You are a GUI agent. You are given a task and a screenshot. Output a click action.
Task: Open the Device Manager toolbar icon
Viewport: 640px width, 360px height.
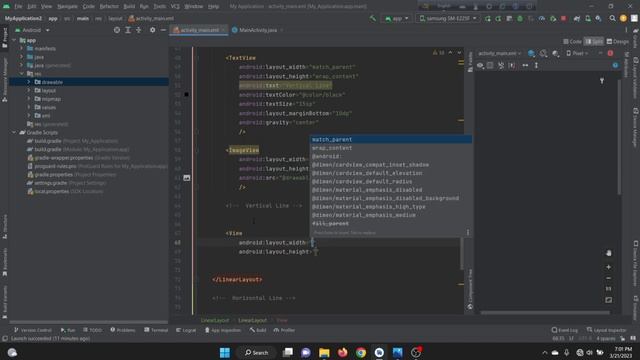pos(588,18)
